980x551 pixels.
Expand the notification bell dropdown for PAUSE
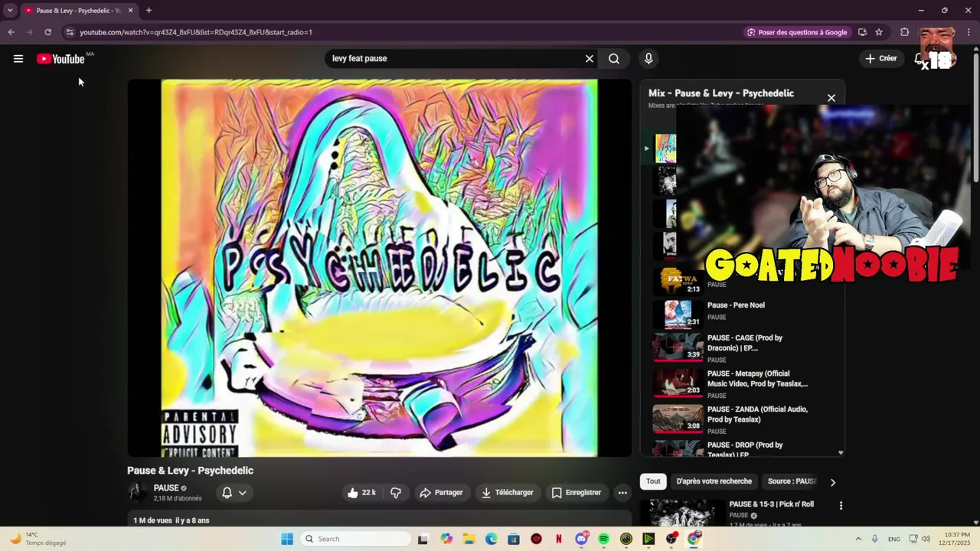234,493
